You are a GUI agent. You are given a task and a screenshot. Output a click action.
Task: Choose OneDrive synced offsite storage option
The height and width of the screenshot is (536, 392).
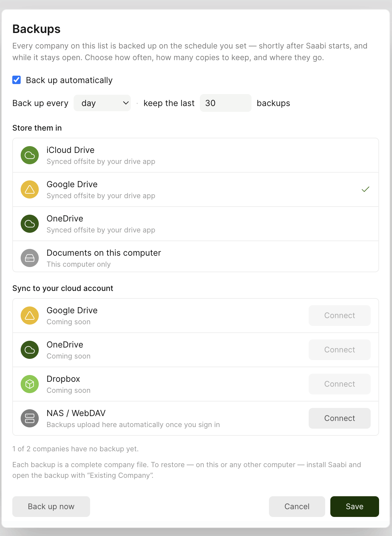(196, 224)
